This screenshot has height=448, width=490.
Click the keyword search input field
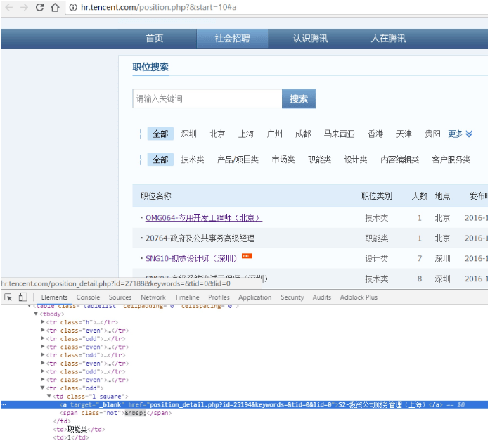[207, 98]
